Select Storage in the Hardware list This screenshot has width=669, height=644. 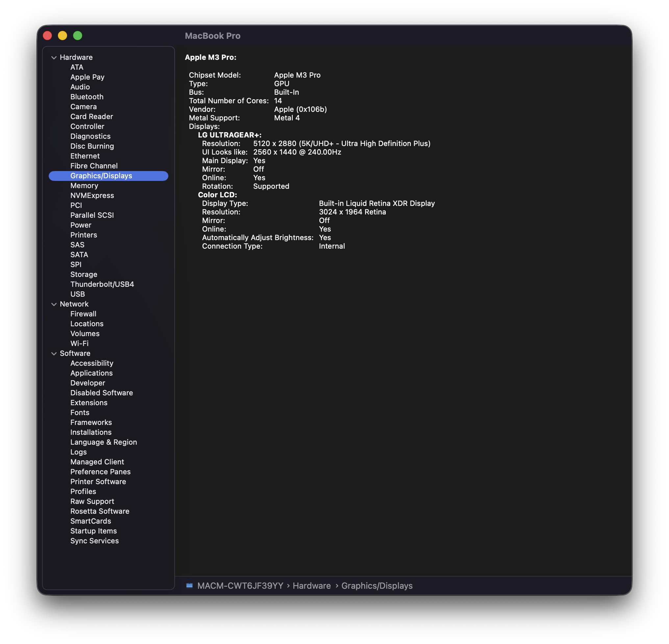tap(84, 274)
